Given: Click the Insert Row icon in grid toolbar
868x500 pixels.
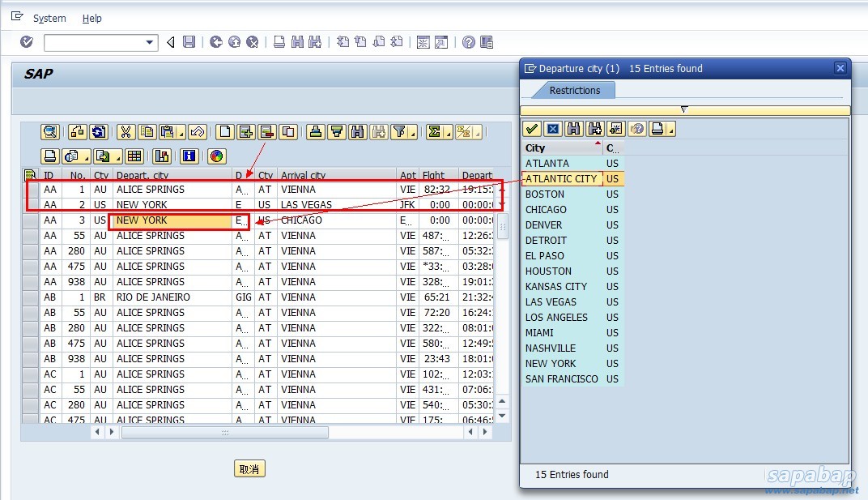Looking at the screenshot, I should [x=245, y=132].
